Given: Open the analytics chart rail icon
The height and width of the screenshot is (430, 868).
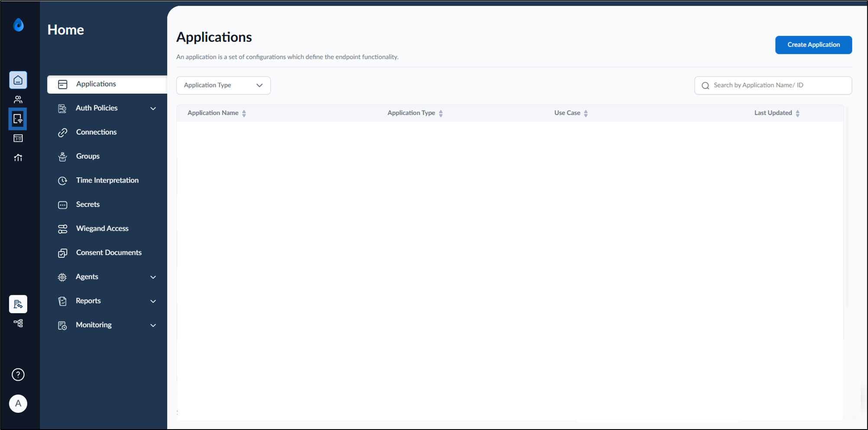Looking at the screenshot, I should pyautogui.click(x=18, y=158).
